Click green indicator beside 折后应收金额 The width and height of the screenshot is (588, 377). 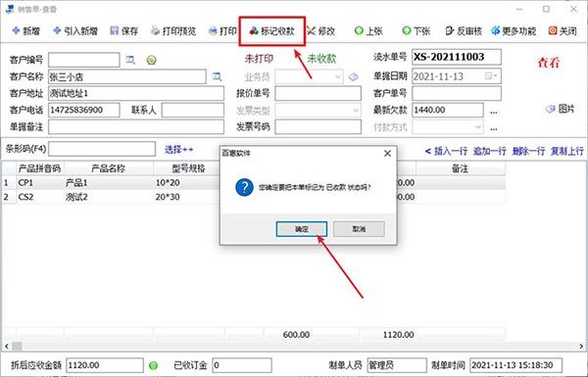[x=153, y=365]
